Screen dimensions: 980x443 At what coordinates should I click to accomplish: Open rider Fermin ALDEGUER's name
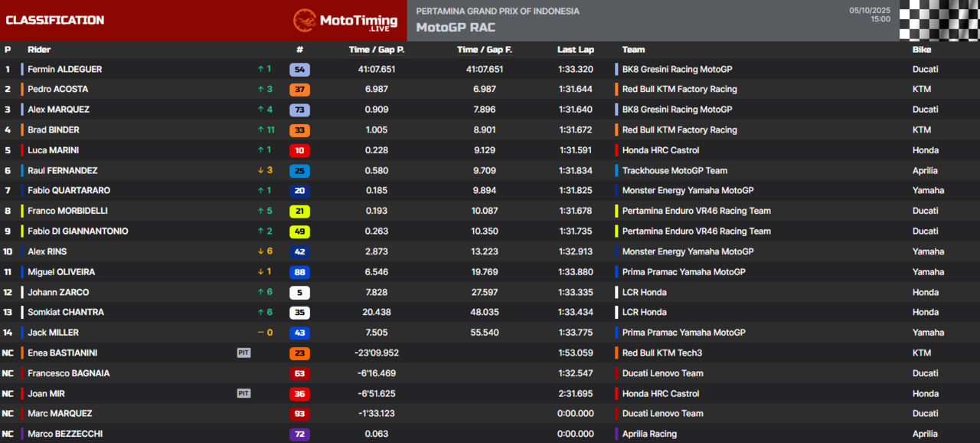tap(64, 70)
